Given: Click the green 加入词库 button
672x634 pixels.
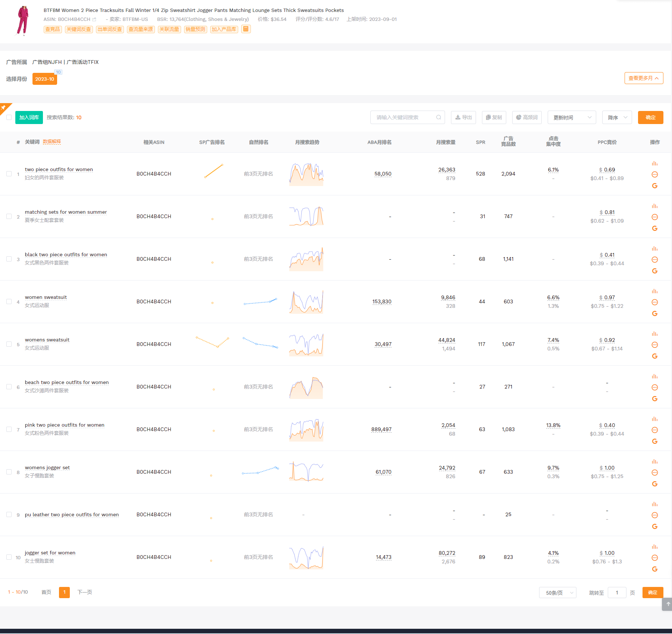Looking at the screenshot, I should coord(29,117).
